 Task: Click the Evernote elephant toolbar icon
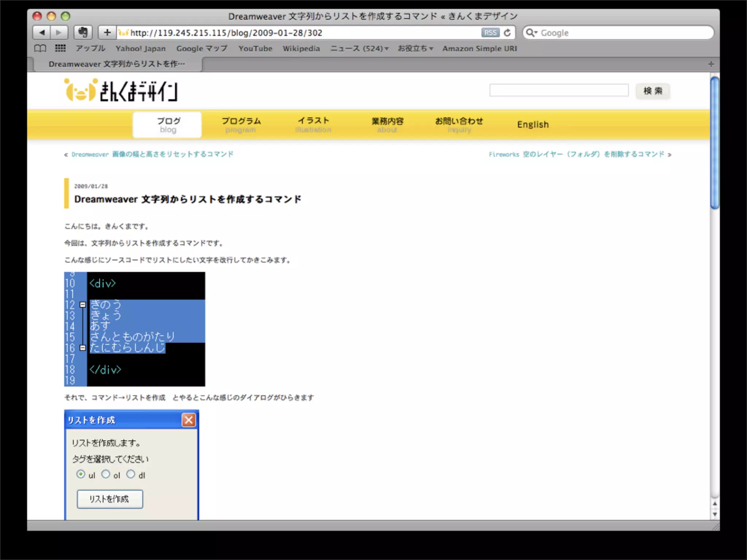click(83, 33)
